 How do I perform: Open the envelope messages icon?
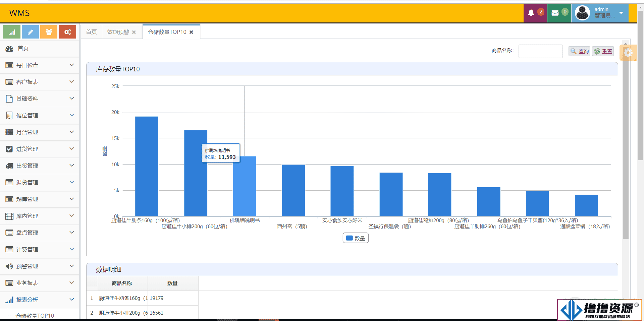click(555, 13)
